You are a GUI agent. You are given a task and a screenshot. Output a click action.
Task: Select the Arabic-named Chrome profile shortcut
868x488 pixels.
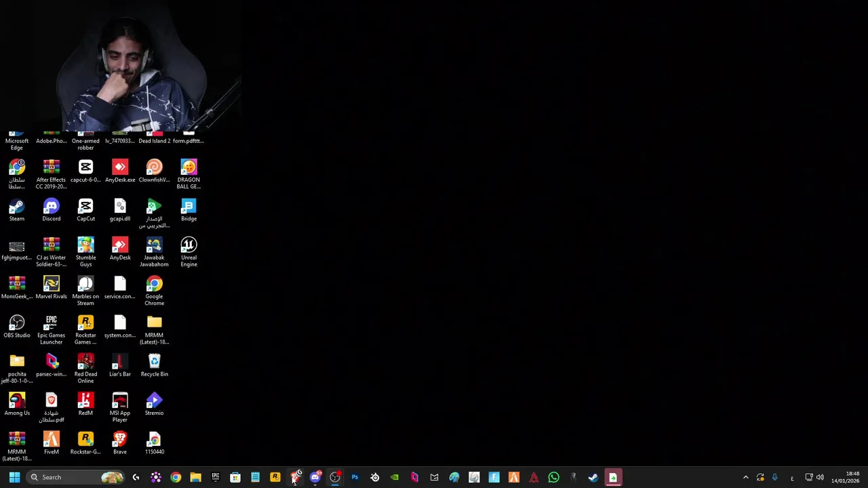click(17, 174)
